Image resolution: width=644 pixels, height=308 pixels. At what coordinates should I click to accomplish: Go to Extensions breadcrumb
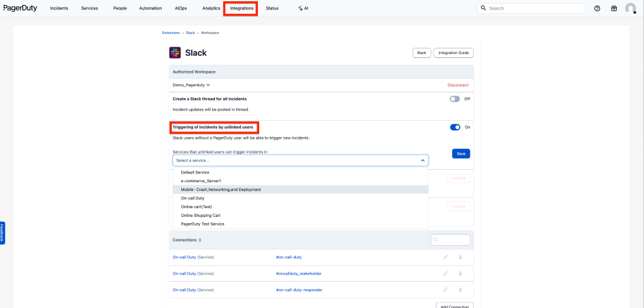171,33
